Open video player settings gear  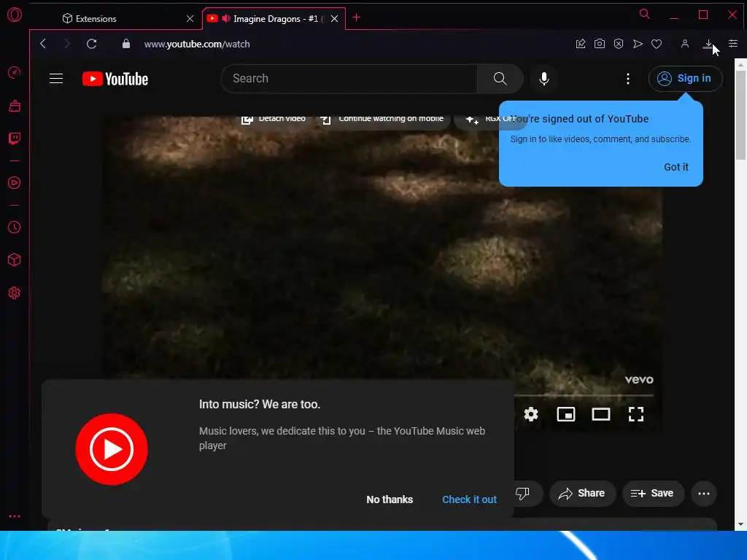coord(531,414)
